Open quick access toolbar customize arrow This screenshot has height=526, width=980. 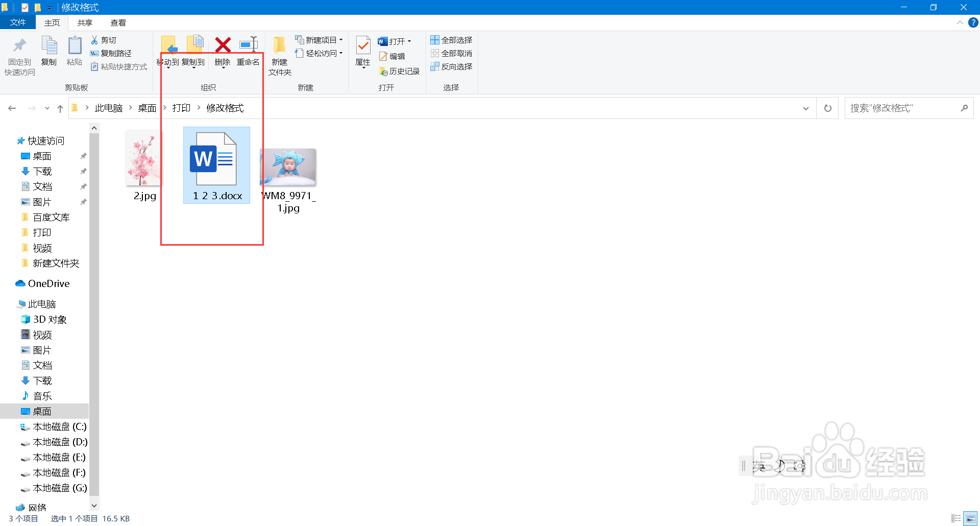(49, 8)
